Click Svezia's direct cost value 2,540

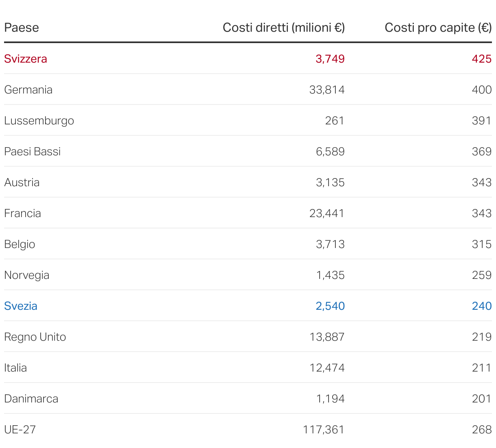click(x=330, y=306)
